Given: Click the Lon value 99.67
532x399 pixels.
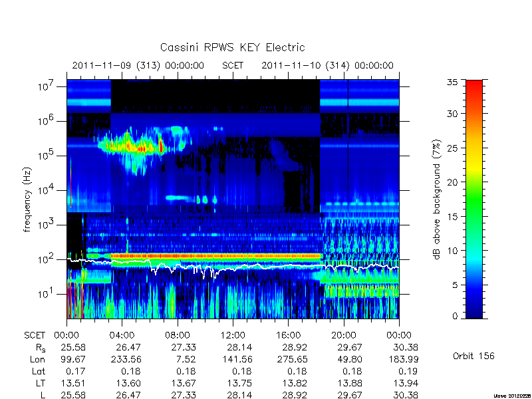Looking at the screenshot, I should pyautogui.click(x=73, y=359).
